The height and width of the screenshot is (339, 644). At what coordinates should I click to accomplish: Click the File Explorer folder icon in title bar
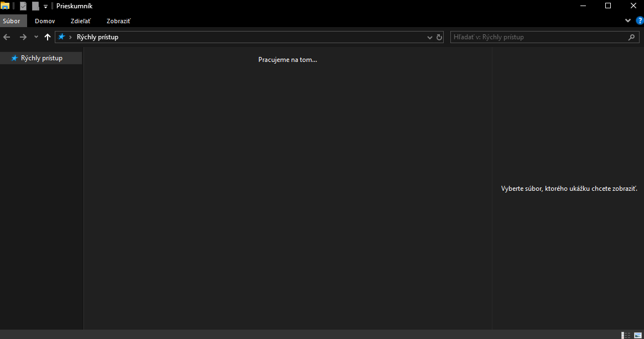coord(5,6)
